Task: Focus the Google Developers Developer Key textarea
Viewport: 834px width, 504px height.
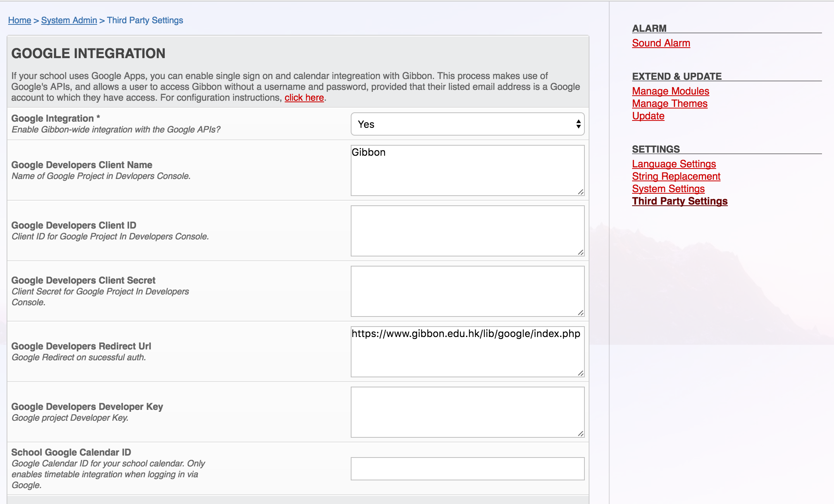Action: (x=467, y=412)
